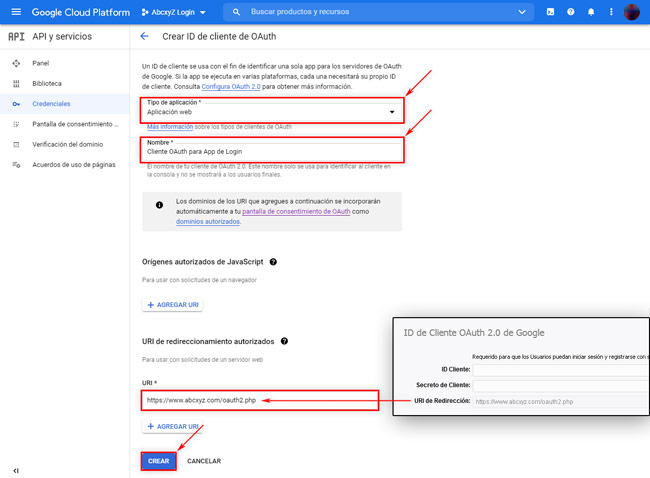The image size is (650, 478).
Task: Collapse the sidebar with bottom chevron
Action: tap(16, 471)
